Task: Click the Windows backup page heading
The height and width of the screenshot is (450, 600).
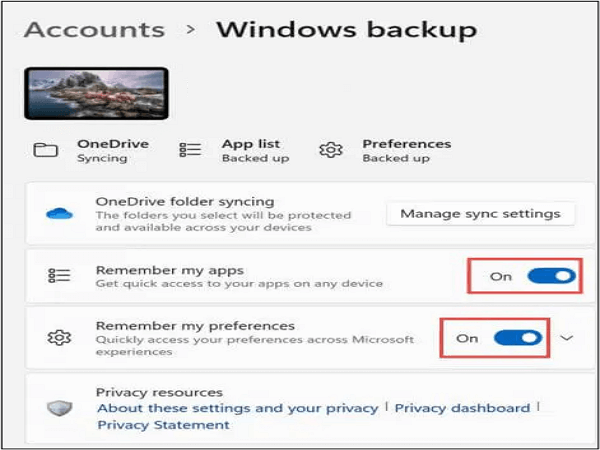Action: pos(347,31)
